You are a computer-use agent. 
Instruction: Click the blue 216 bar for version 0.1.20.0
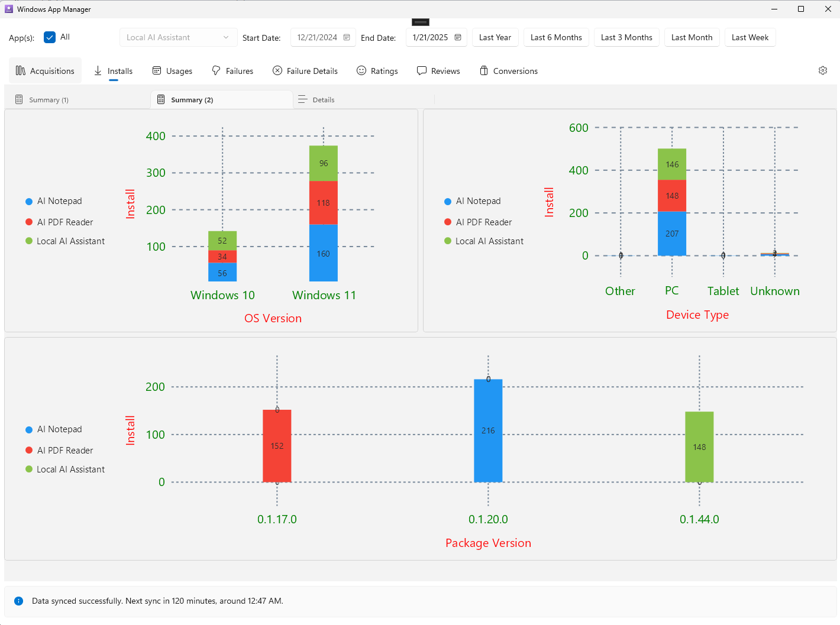(x=488, y=430)
